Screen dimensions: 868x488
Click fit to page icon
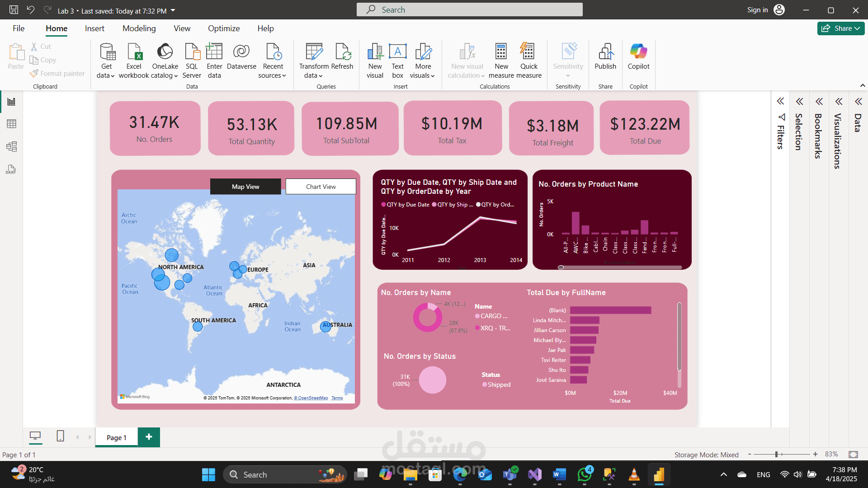[853, 454]
